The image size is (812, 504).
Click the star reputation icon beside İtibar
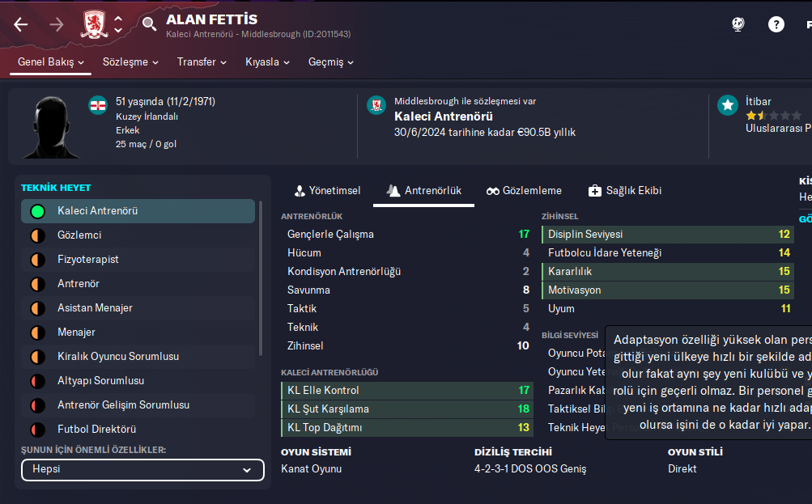point(728,105)
